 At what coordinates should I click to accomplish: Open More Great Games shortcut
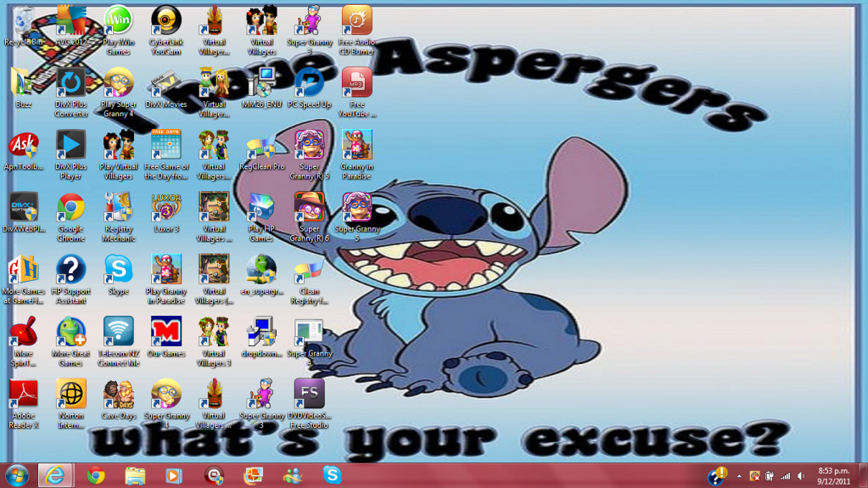[71, 342]
